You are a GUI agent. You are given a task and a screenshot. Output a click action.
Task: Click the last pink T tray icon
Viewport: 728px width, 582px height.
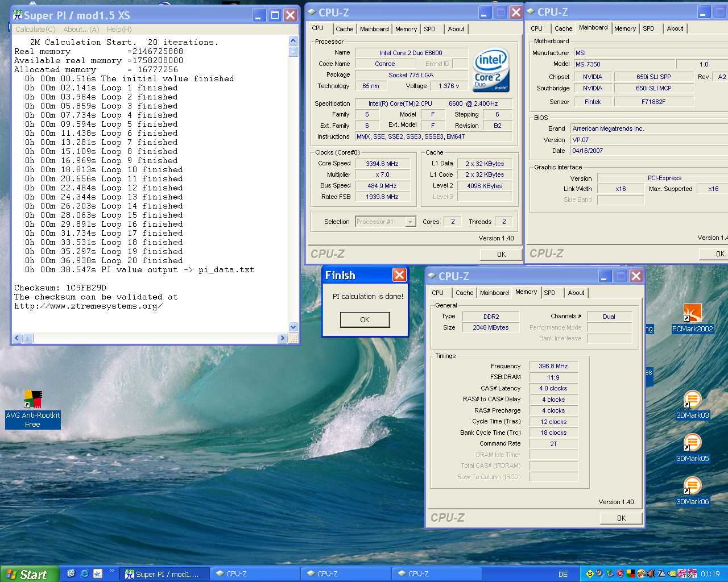click(x=692, y=573)
